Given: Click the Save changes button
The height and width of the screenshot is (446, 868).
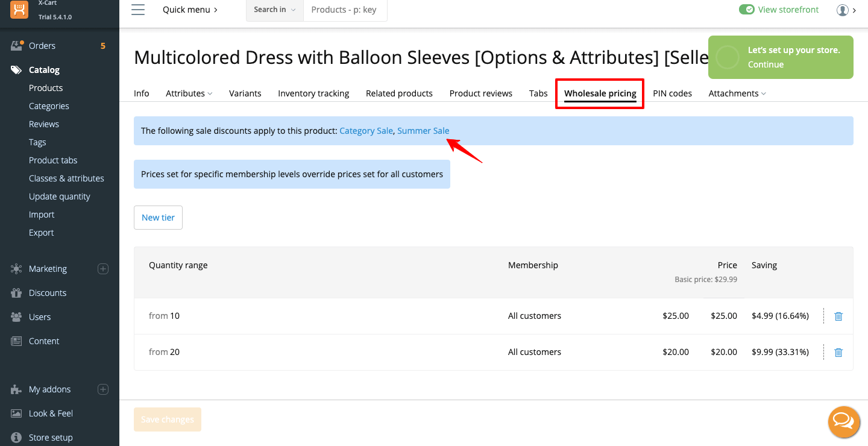Looking at the screenshot, I should coord(168,419).
